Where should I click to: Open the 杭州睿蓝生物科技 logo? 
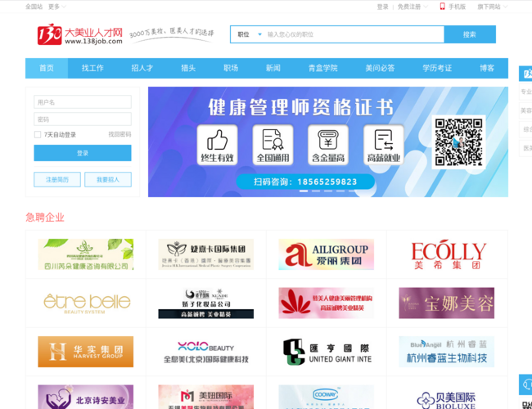pyautogui.click(x=447, y=352)
